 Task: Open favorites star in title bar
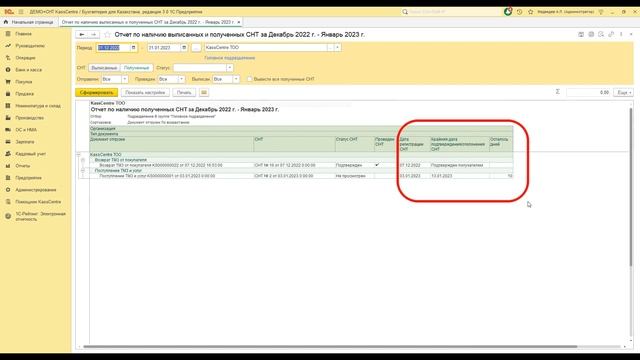point(530,12)
